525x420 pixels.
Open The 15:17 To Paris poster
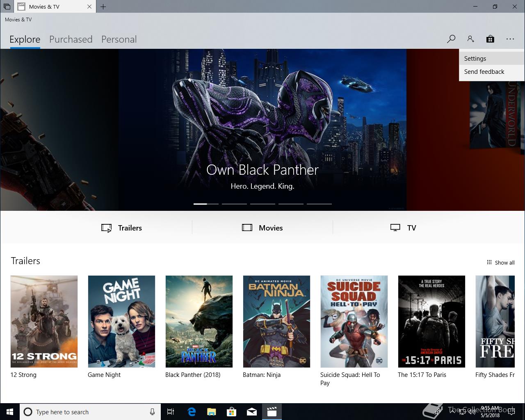coord(431,322)
